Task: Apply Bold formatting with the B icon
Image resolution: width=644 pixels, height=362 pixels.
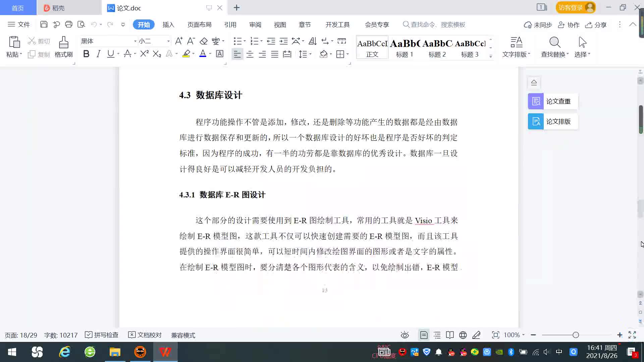Action: click(86, 54)
